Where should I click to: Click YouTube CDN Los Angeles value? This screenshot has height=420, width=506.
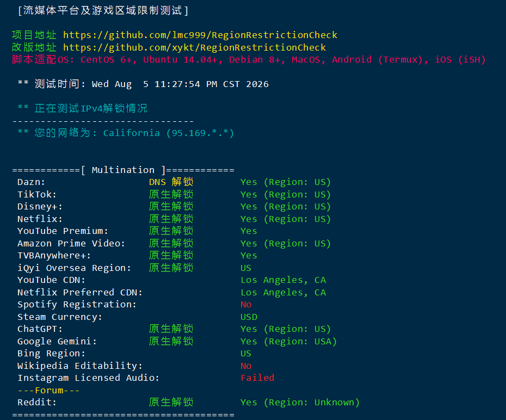pyautogui.click(x=283, y=280)
